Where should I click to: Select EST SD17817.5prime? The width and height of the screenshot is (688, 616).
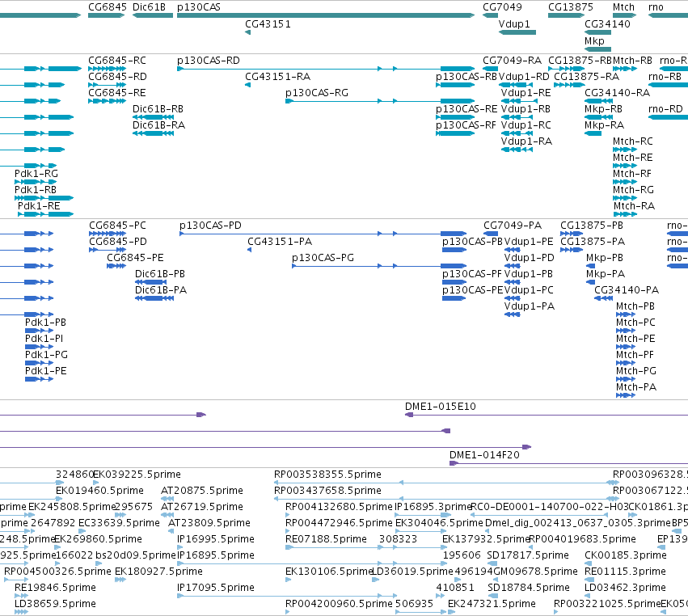(492, 563)
